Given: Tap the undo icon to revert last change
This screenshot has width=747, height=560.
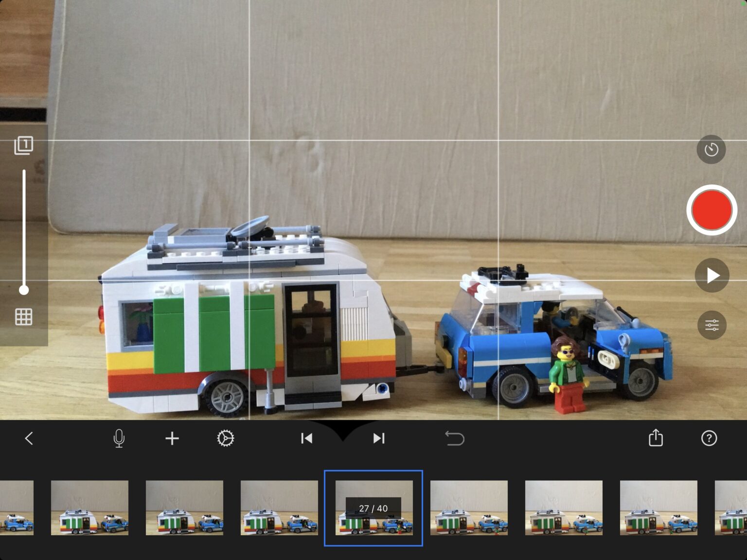Looking at the screenshot, I should (455, 438).
